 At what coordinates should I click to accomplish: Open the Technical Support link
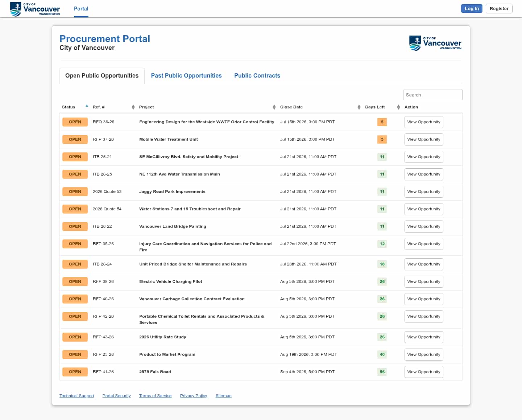76,396
